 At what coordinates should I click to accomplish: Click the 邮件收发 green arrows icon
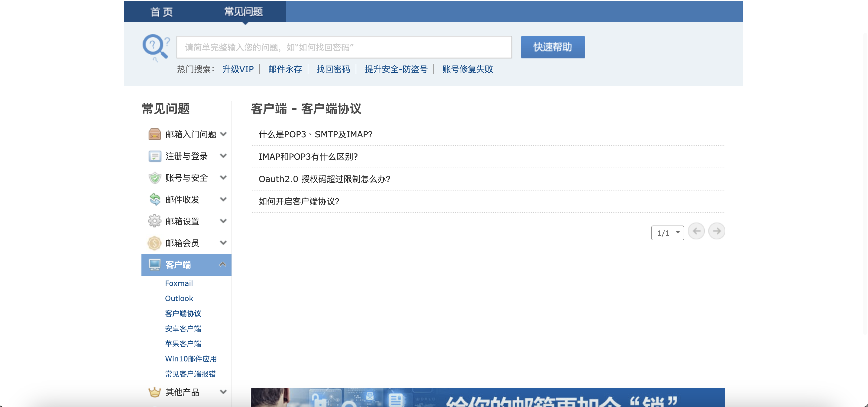click(155, 200)
